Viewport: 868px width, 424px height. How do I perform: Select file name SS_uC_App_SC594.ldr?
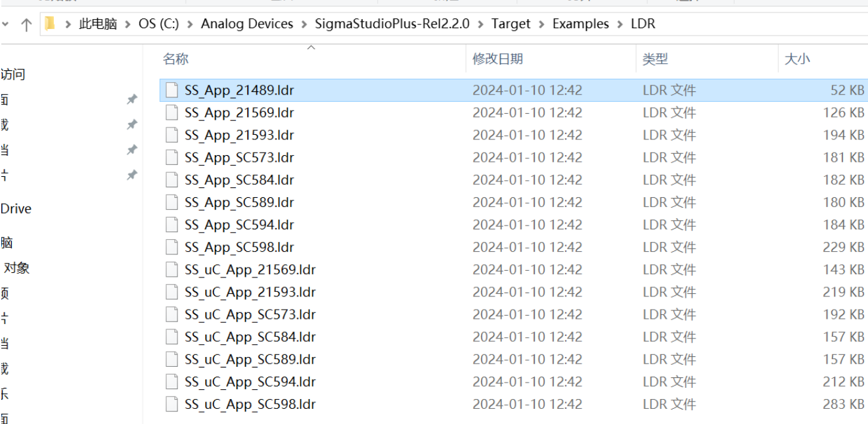click(250, 381)
